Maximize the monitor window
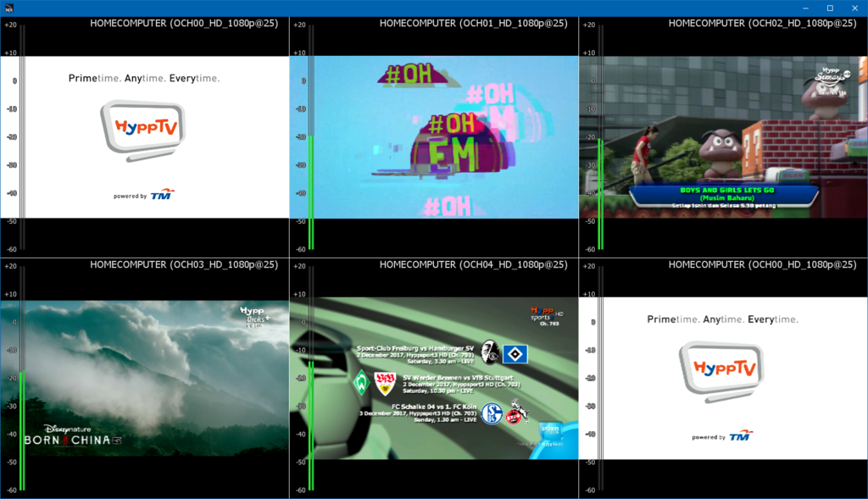Viewport: 868px width, 499px height. point(831,8)
